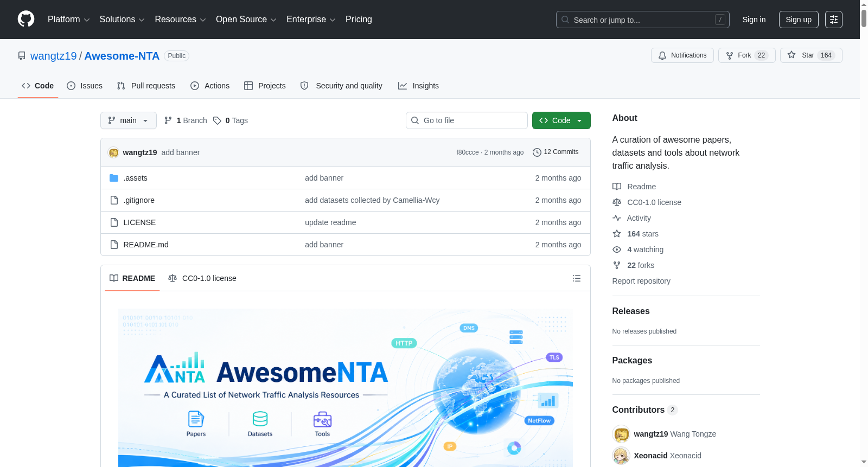Viewport: 868px width, 467px height.
Task: Open the wangtz19 owner link
Action: (x=54, y=56)
